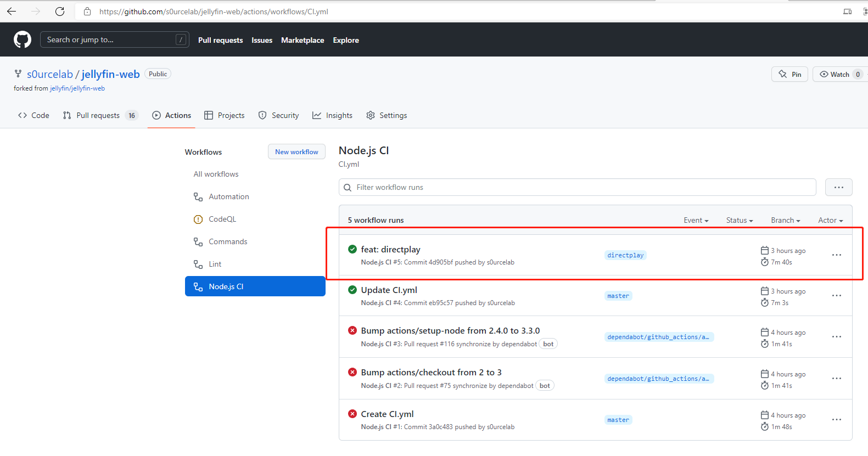
Task: Click the browser back arrow
Action: (x=12, y=12)
